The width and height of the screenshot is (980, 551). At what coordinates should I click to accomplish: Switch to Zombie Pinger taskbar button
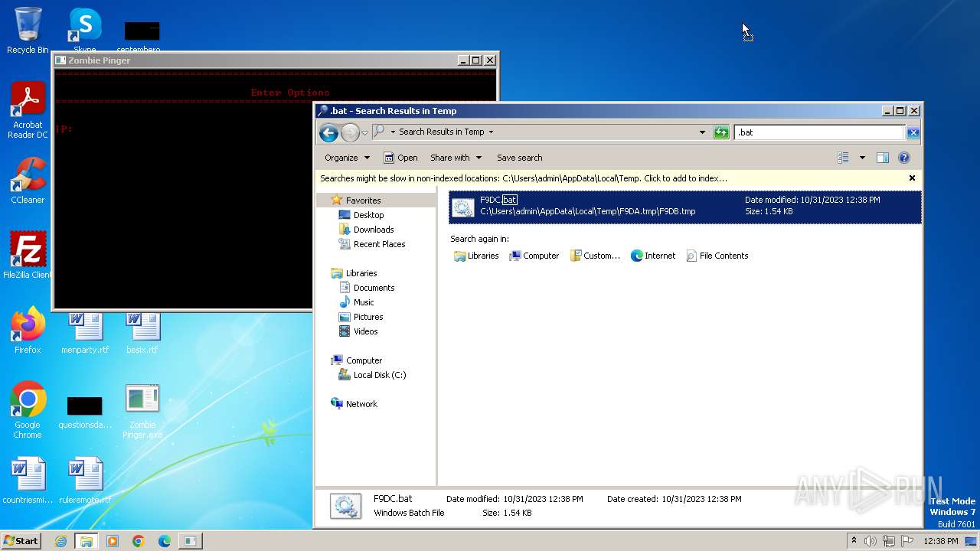(x=190, y=541)
